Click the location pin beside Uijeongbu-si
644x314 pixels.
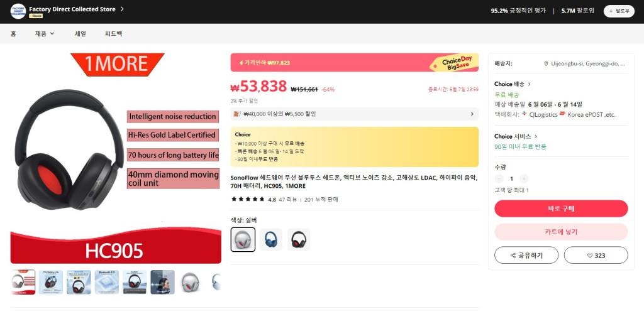[x=546, y=63]
